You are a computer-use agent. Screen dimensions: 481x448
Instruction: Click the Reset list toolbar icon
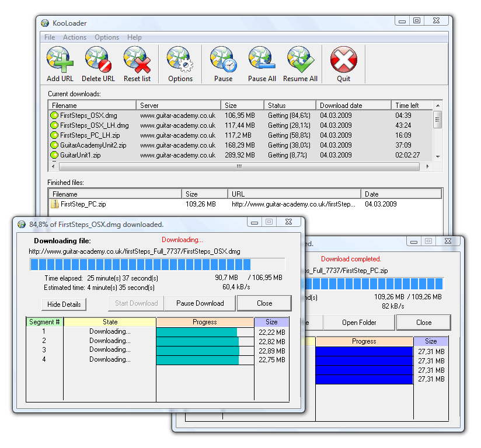point(137,59)
